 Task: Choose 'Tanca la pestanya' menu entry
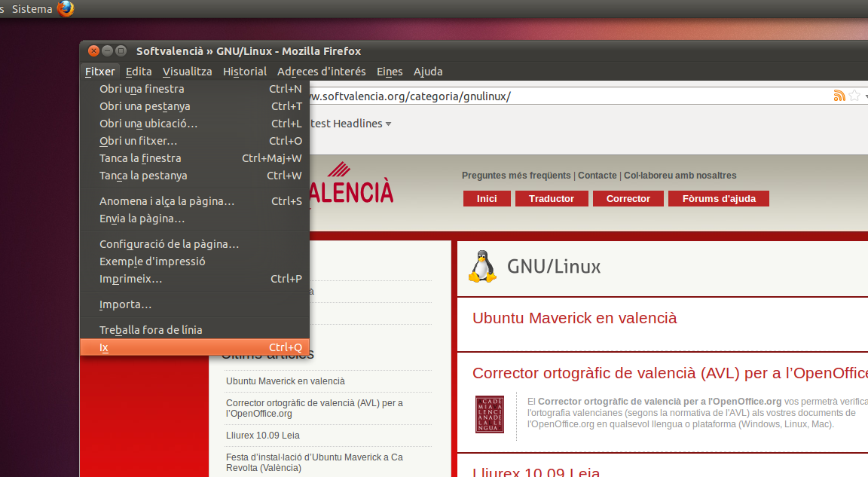(x=195, y=176)
